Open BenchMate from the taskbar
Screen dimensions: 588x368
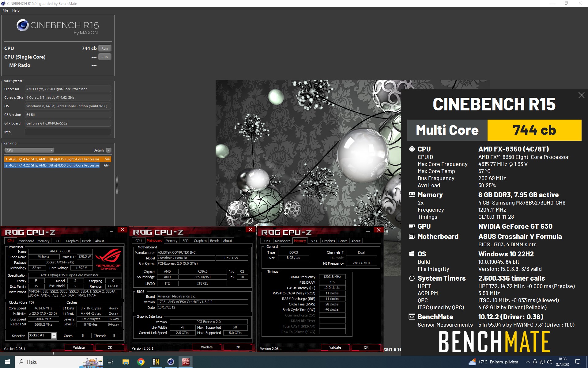point(156,362)
